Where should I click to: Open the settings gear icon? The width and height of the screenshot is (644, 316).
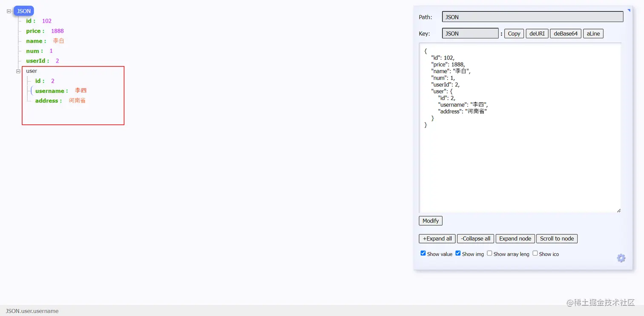point(621,258)
